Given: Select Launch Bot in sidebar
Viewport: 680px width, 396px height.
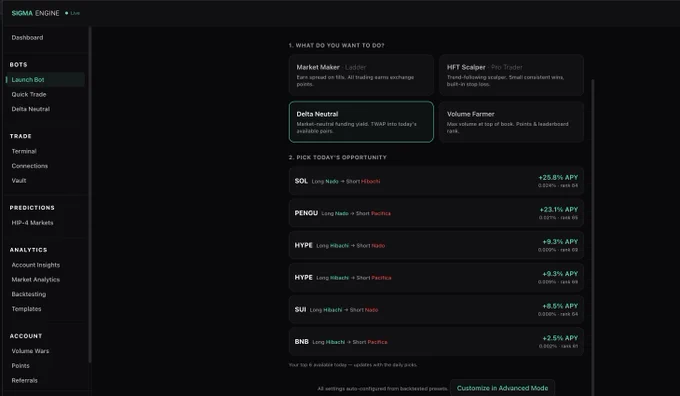Looking at the screenshot, I should tap(45, 79).
